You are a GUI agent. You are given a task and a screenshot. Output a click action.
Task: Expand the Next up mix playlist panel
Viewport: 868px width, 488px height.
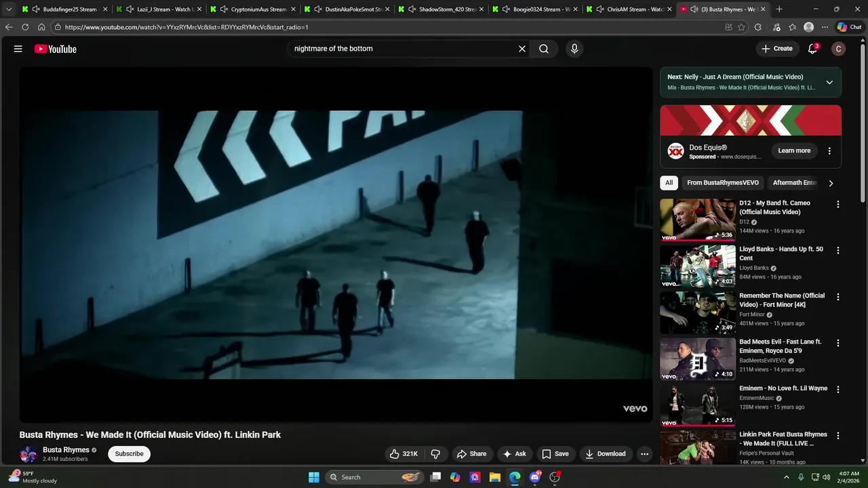point(829,82)
